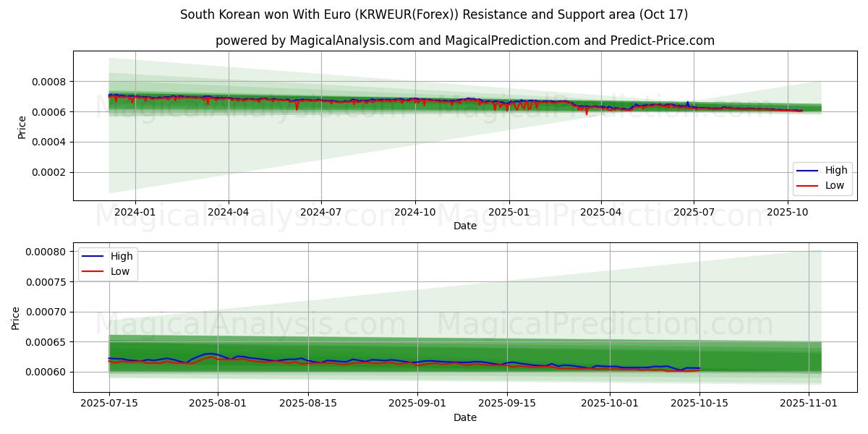This screenshot has height=434, width=868.
Task: Click the 2025-10-15 tick label on bottom chart
Action: [x=699, y=404]
